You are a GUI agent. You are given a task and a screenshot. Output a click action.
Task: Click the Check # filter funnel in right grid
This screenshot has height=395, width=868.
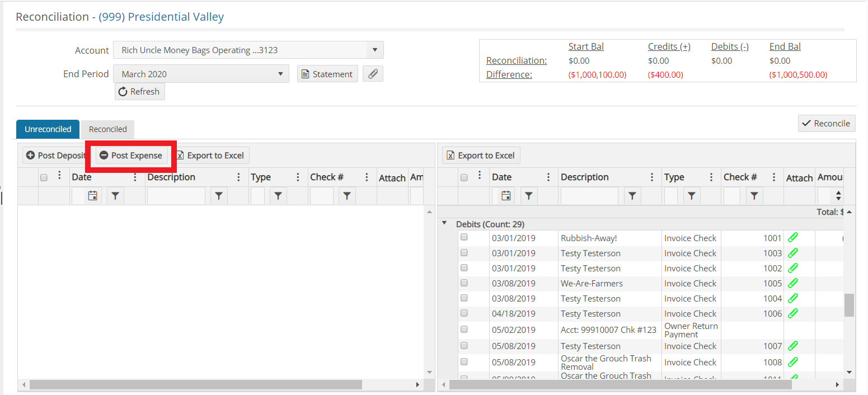754,196
